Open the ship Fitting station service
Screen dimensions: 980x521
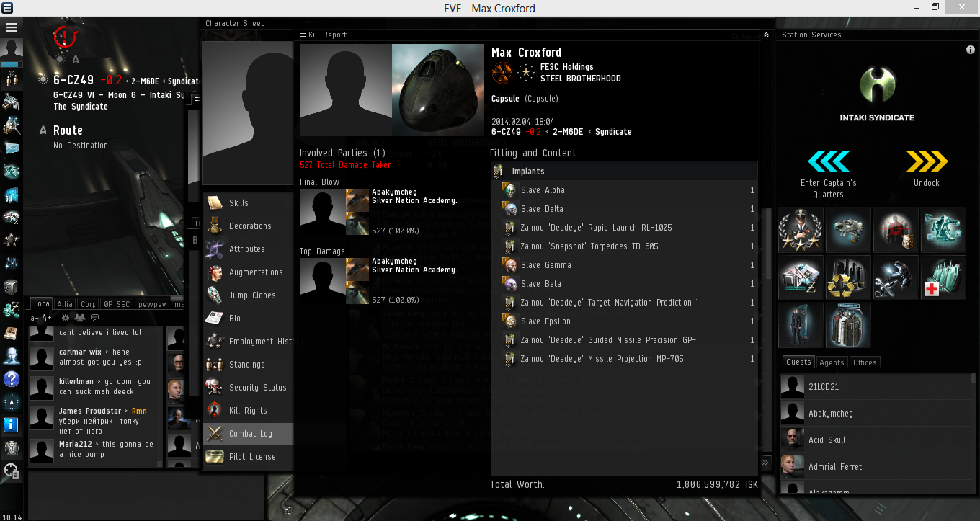coord(848,231)
